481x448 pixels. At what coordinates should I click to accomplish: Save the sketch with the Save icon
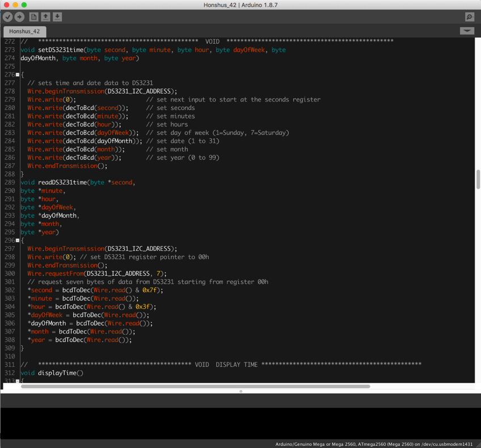coord(57,17)
